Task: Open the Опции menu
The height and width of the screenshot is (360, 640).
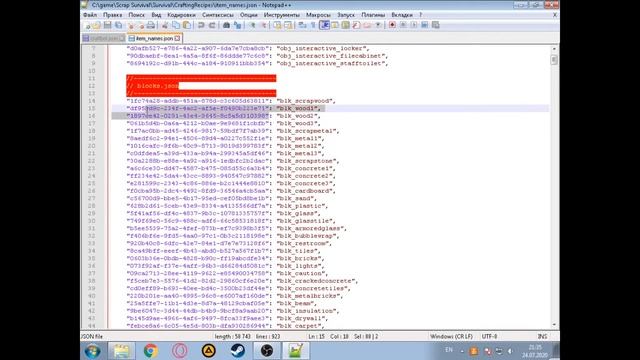Action: coord(249,15)
